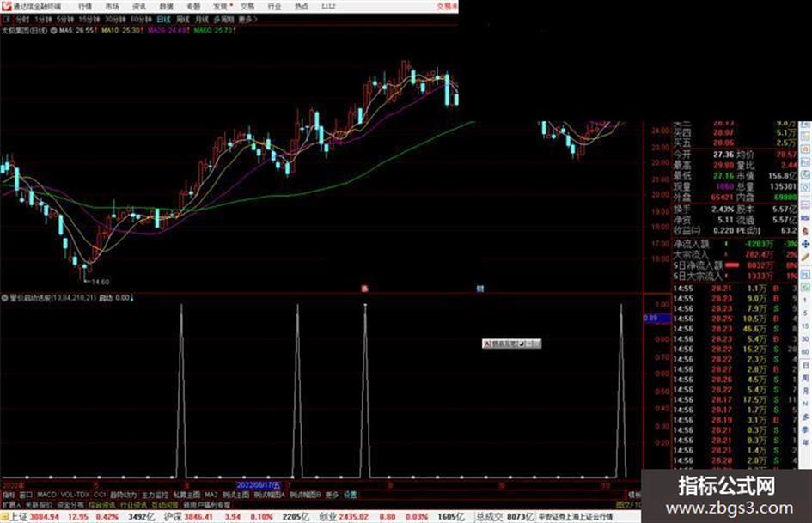Select the MACD indicator tab
Screen dimensions: 812x523
[x=46, y=495]
